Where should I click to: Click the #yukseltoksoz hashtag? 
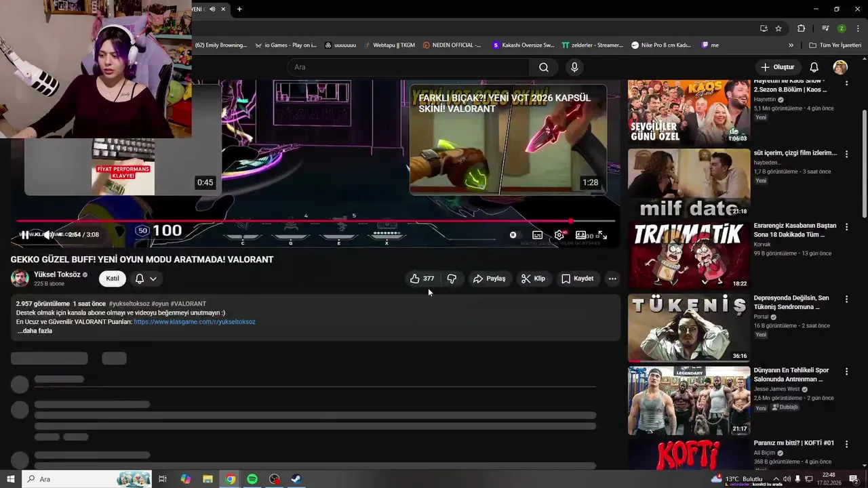pyautogui.click(x=129, y=304)
